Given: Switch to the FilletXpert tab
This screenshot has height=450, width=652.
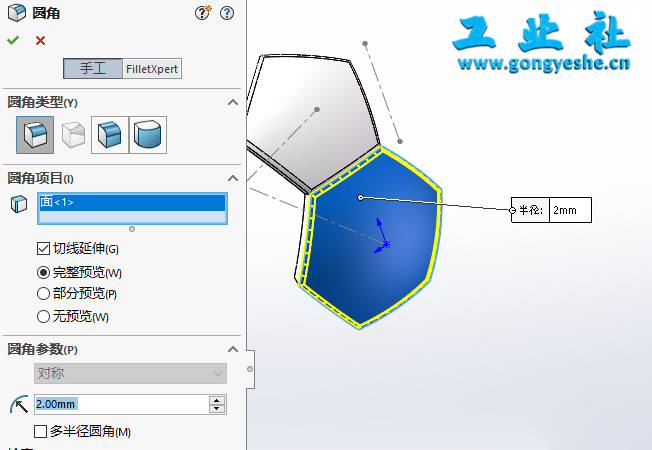Looking at the screenshot, I should (x=152, y=69).
